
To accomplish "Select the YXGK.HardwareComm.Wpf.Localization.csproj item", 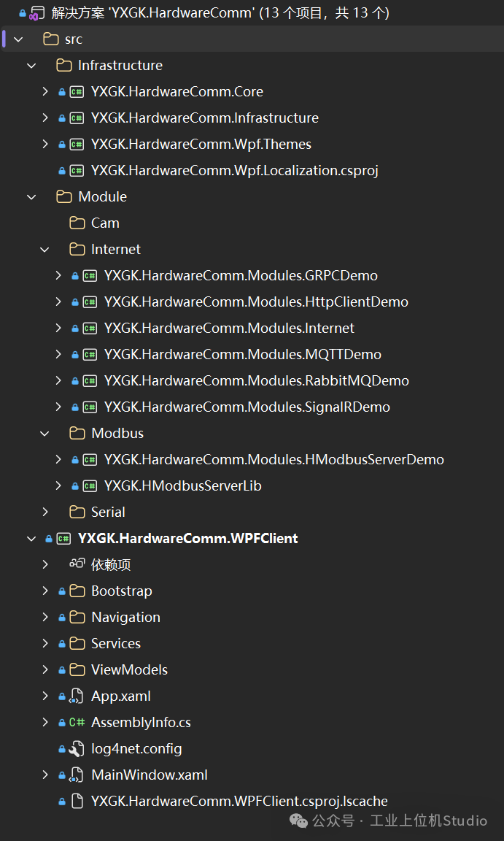I will point(235,171).
